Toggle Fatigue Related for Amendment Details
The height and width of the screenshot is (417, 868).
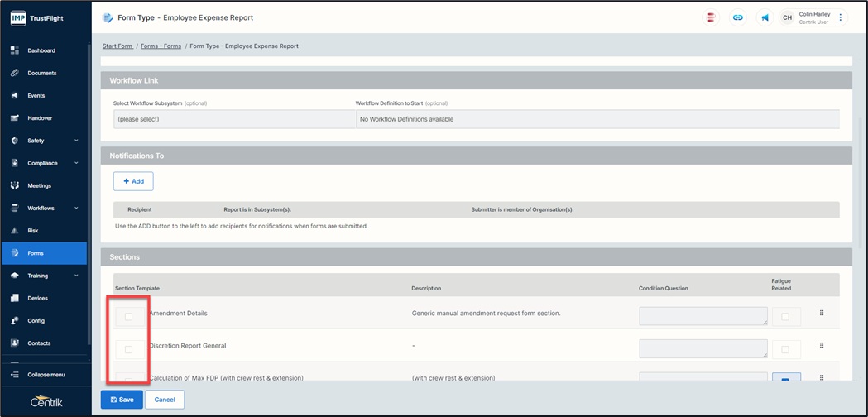[785, 317]
